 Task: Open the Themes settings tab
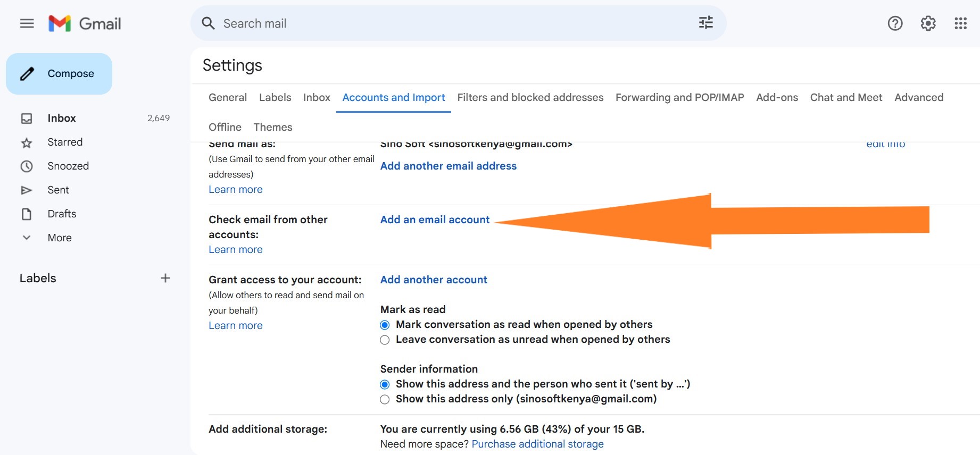[x=273, y=127]
